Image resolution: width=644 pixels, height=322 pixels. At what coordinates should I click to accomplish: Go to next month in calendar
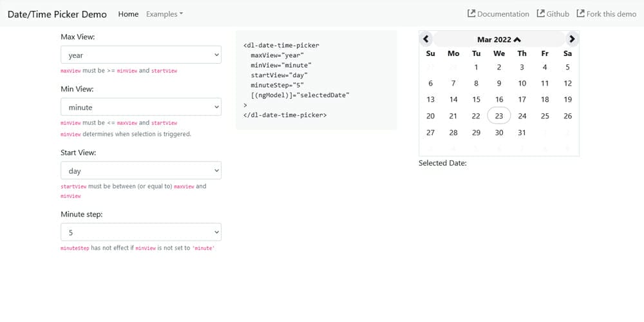coord(572,39)
